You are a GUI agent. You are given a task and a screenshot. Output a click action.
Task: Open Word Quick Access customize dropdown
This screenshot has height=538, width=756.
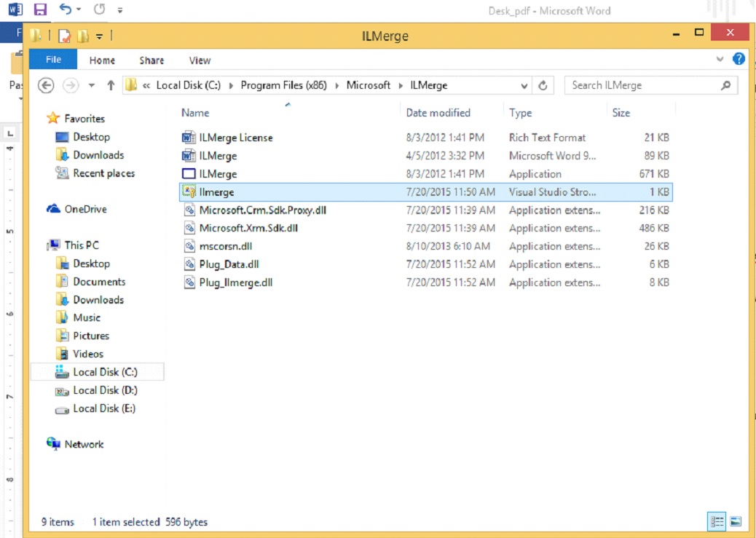coord(120,9)
